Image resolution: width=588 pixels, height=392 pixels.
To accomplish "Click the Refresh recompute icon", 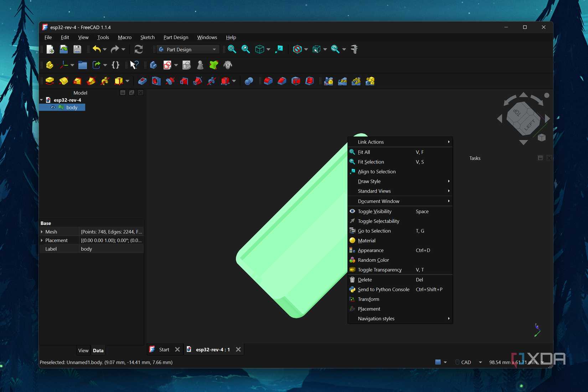I will tap(139, 49).
